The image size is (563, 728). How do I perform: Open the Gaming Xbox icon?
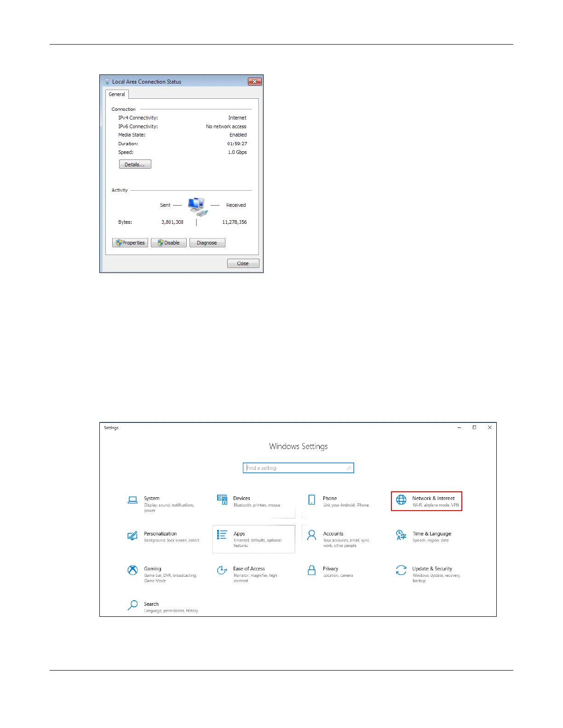[x=132, y=570]
